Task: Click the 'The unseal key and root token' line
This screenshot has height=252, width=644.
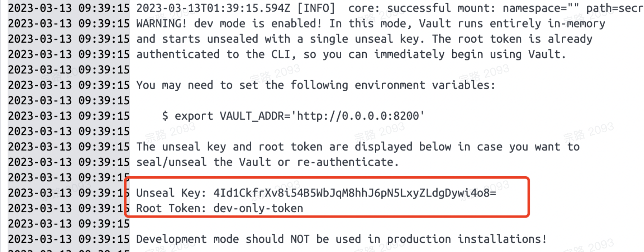Action: 358,147
